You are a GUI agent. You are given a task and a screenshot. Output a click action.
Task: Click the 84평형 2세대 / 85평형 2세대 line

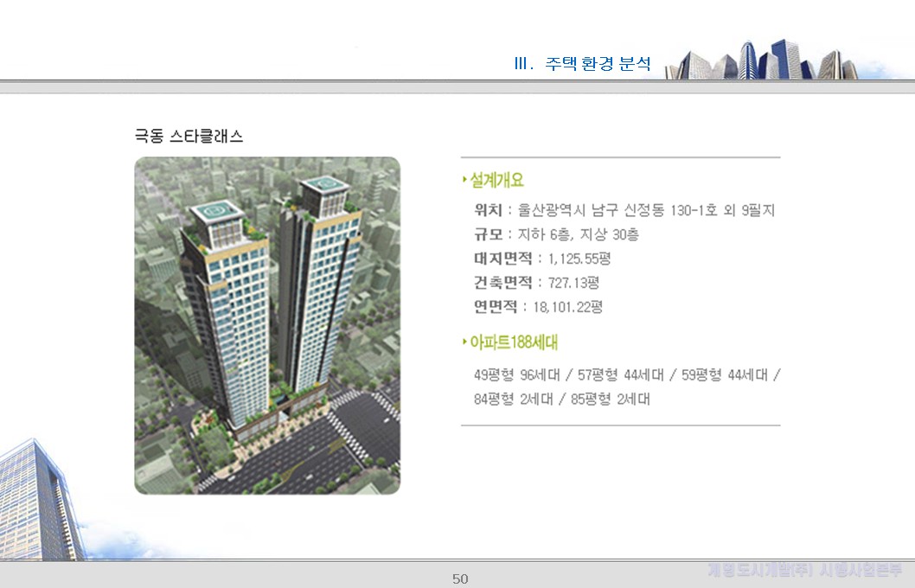point(561,399)
